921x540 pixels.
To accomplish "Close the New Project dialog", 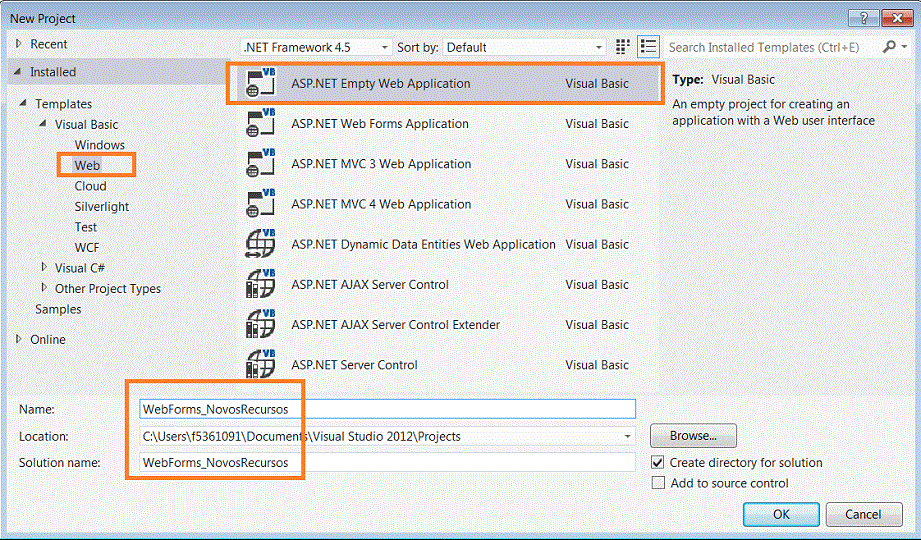I will click(897, 18).
